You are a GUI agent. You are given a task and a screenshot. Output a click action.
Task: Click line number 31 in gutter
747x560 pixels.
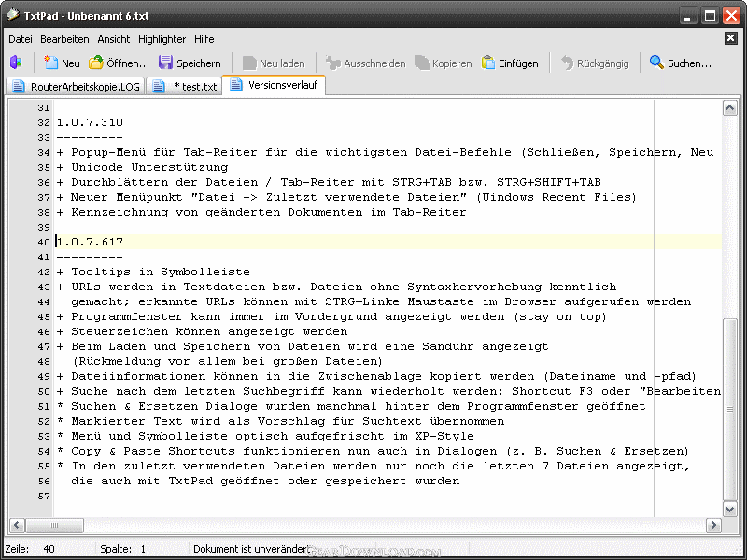click(x=43, y=107)
